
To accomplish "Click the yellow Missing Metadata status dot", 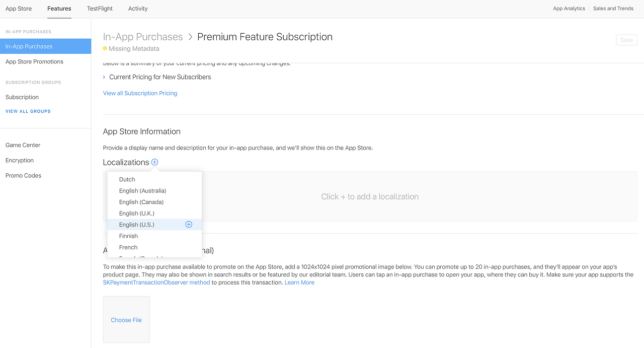I will coord(105,49).
